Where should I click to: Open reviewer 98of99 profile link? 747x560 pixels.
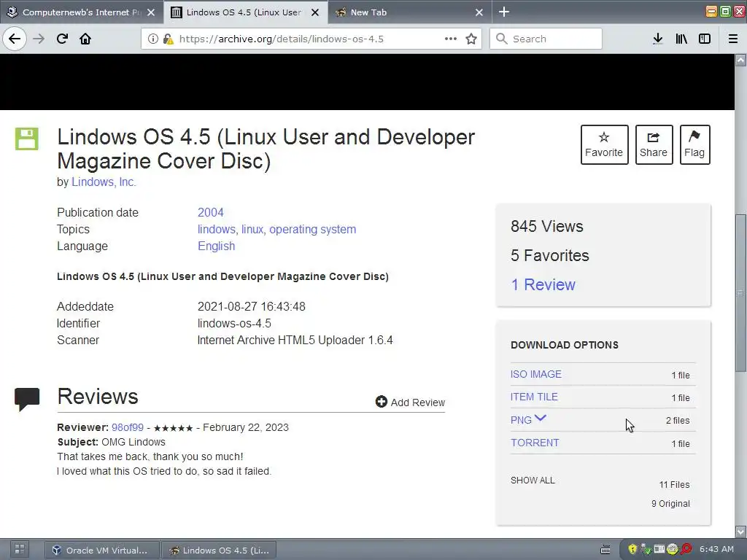(128, 427)
